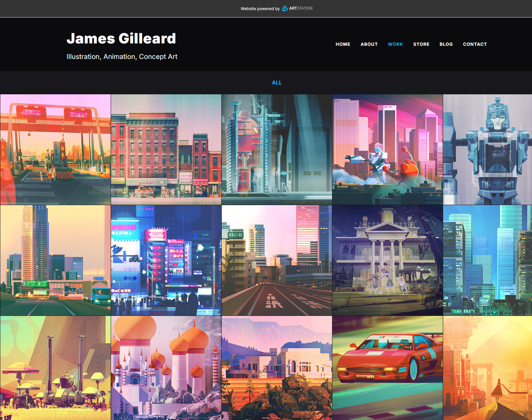The width and height of the screenshot is (532, 420).
Task: Navigate to the Contact page
Action: point(475,44)
